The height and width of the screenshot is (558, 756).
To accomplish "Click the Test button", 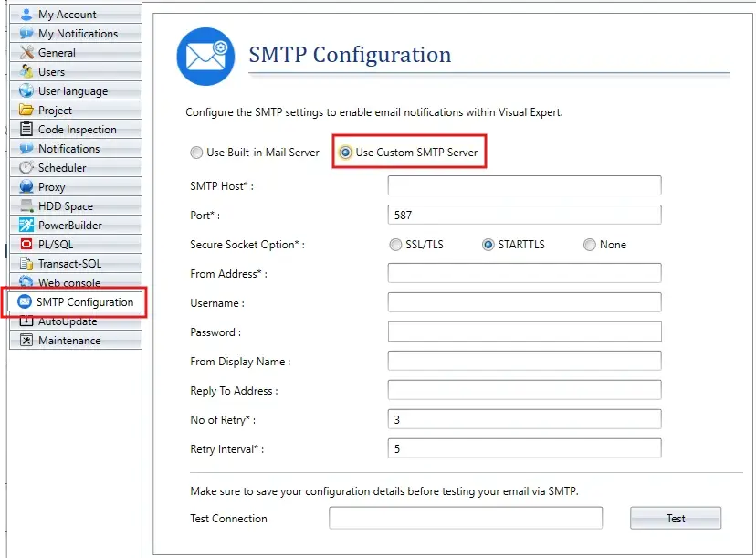I will pyautogui.click(x=676, y=518).
